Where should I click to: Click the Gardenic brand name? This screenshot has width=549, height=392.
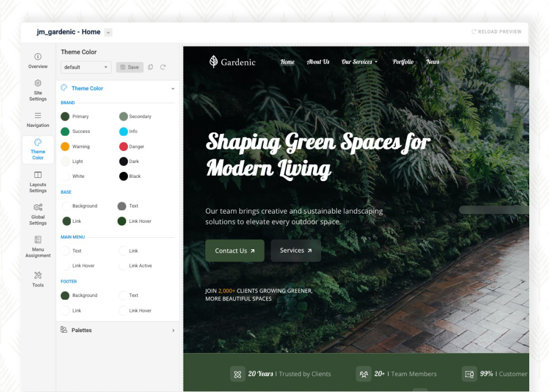[238, 62]
